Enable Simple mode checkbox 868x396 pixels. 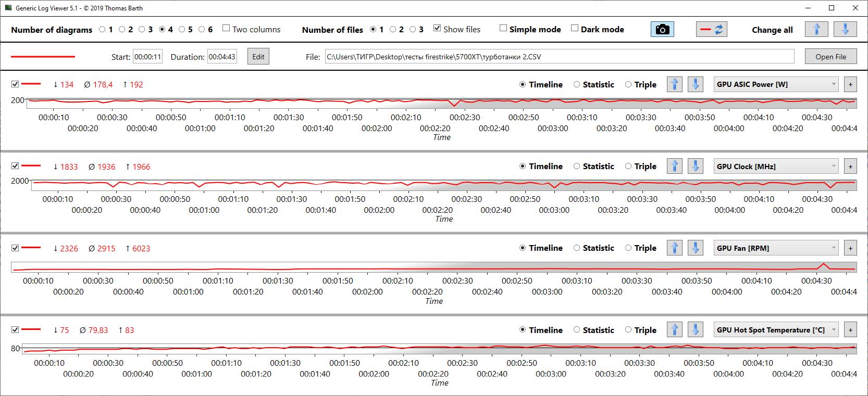coord(503,29)
